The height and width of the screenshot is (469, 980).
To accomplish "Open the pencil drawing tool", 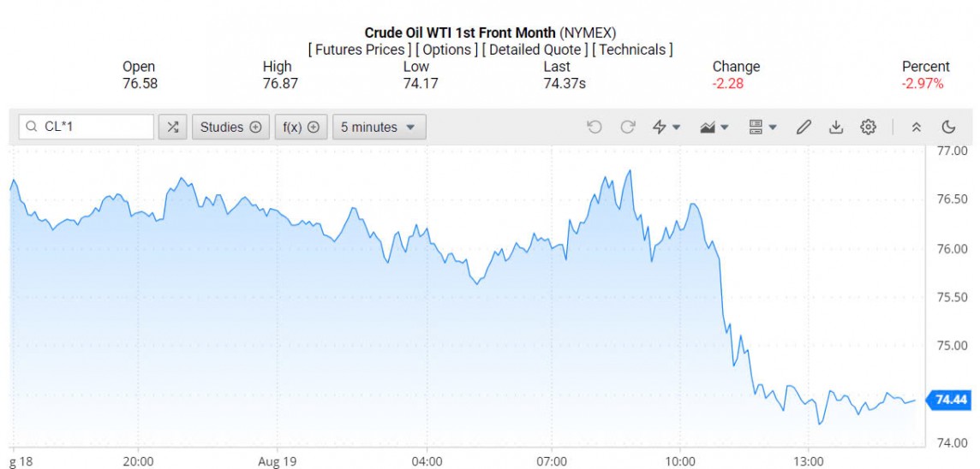I will [804, 128].
